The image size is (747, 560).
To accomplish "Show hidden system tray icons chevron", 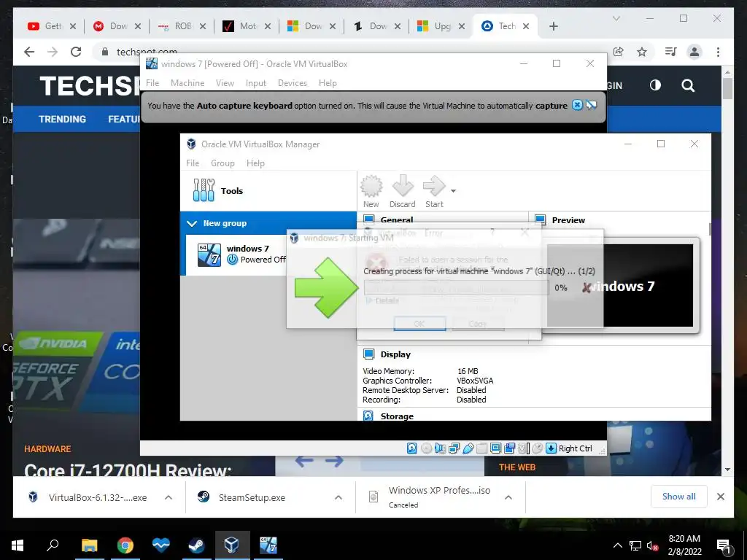I will pyautogui.click(x=617, y=545).
